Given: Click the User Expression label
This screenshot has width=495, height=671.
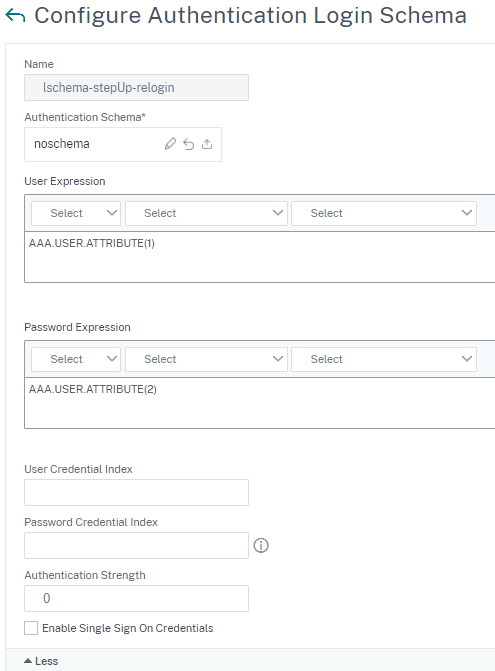Looking at the screenshot, I should (x=65, y=181).
